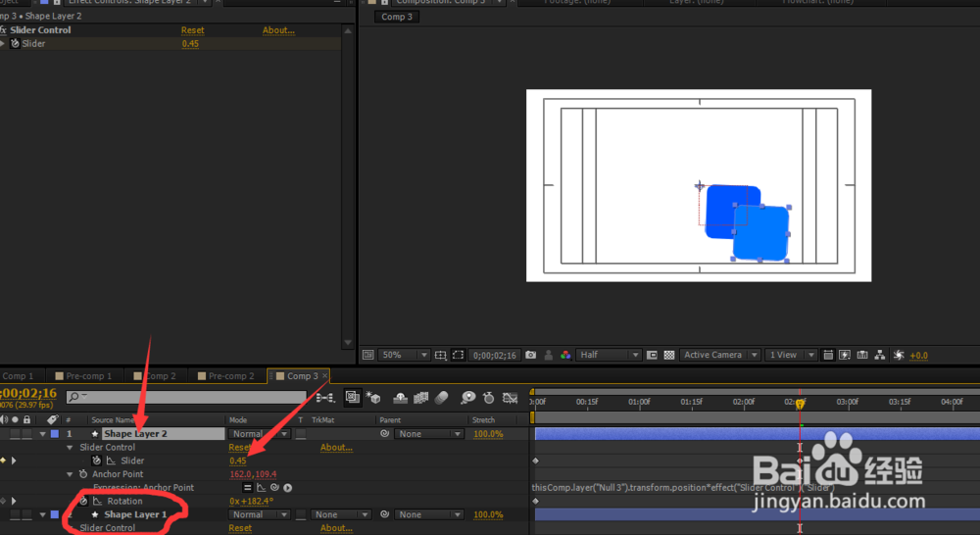Click About... in Effect Controls panel
The image size is (980, 535).
278,30
